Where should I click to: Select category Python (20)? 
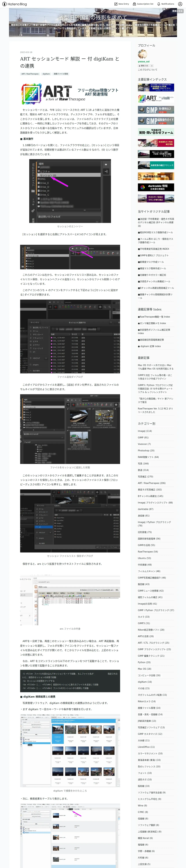pos(144,662)
